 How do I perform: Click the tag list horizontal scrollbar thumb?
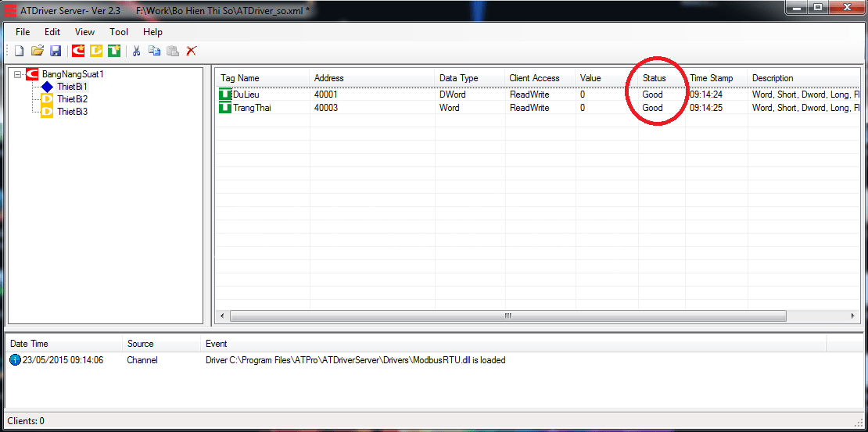[x=508, y=316]
